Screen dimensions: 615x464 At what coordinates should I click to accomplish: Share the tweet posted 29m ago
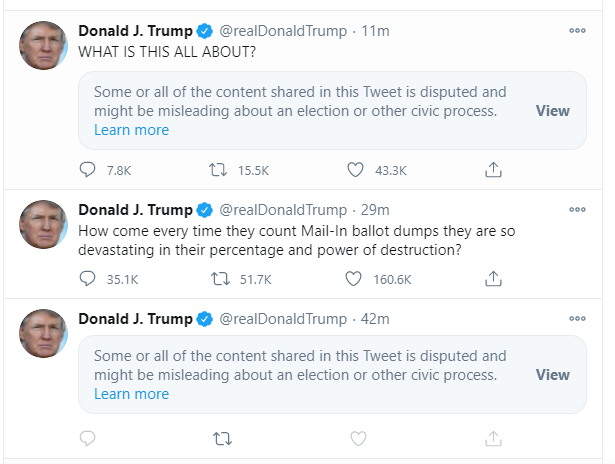tap(493, 278)
